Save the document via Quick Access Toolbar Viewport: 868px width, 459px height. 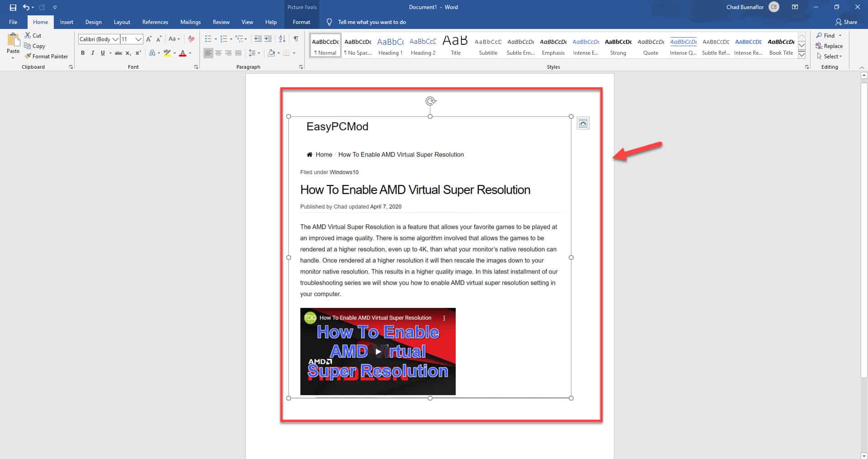coord(12,7)
